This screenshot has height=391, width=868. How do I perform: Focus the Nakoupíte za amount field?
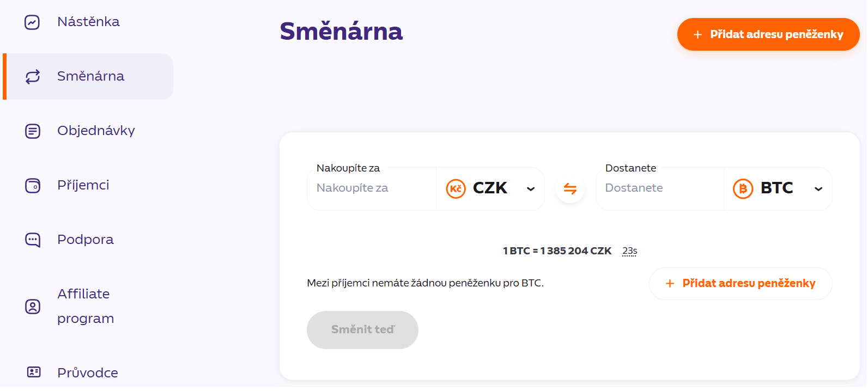[372, 189]
